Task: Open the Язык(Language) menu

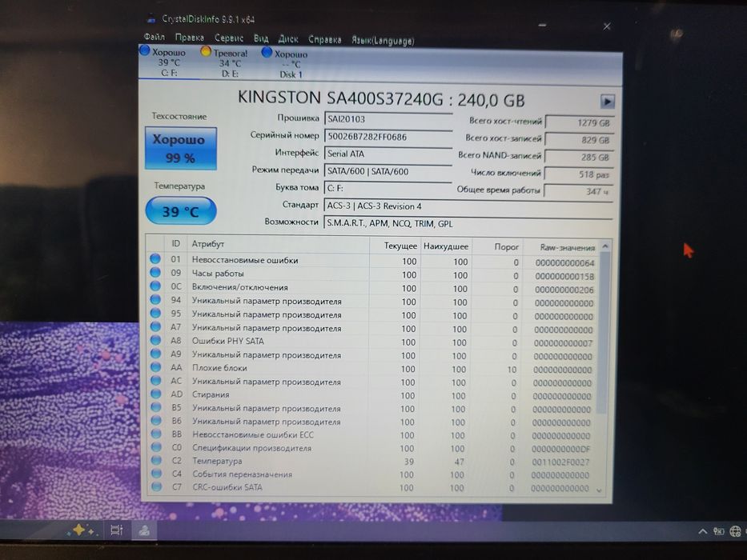Action: click(x=383, y=41)
